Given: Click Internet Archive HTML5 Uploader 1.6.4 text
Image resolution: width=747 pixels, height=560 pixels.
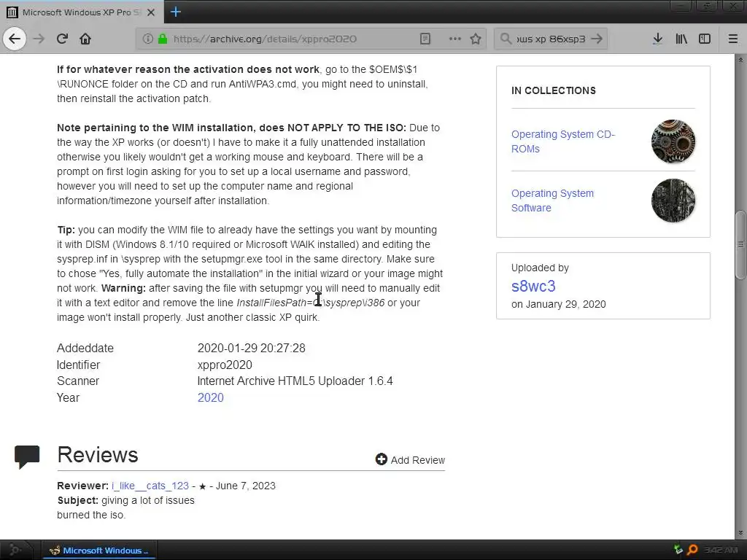Looking at the screenshot, I should 295,381.
